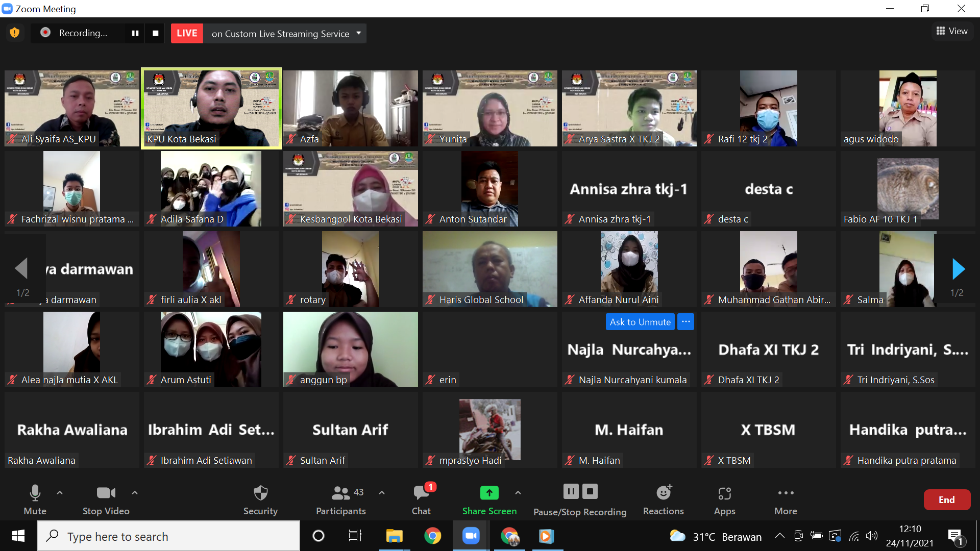Click the Windows taskbar search box
The width and height of the screenshot is (980, 551).
168,536
